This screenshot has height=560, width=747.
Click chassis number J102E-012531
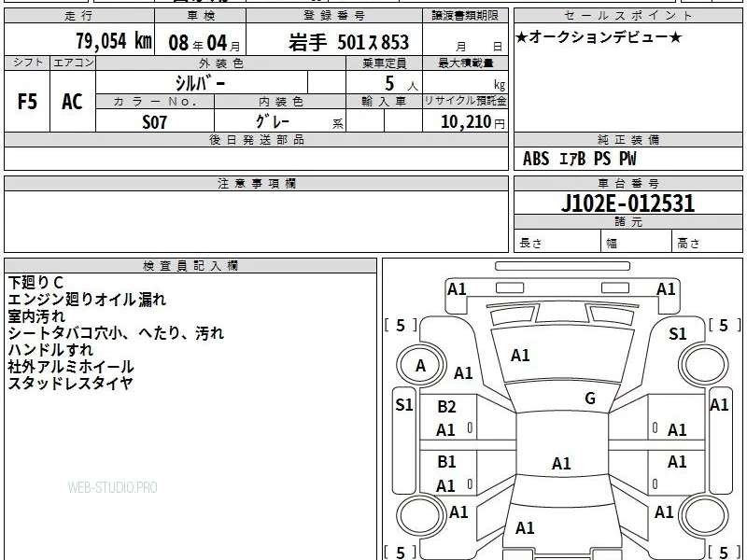[627, 203]
